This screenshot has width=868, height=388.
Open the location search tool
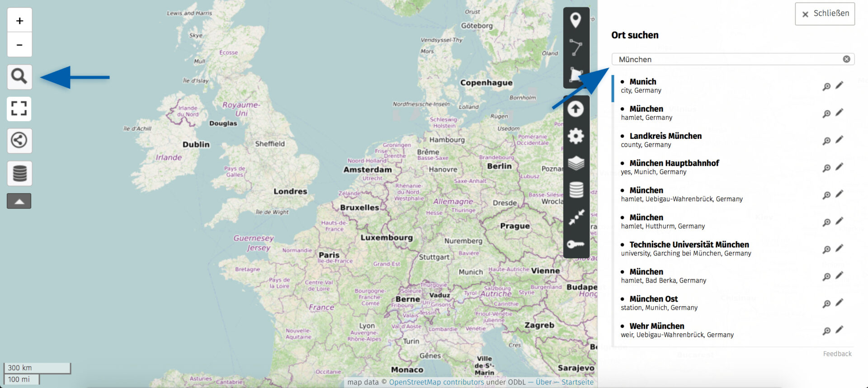coord(19,76)
